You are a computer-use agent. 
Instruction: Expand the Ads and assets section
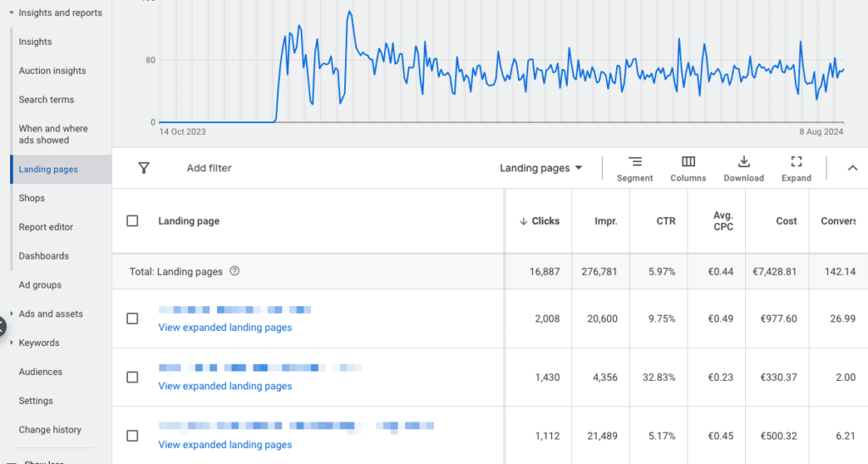(11, 313)
